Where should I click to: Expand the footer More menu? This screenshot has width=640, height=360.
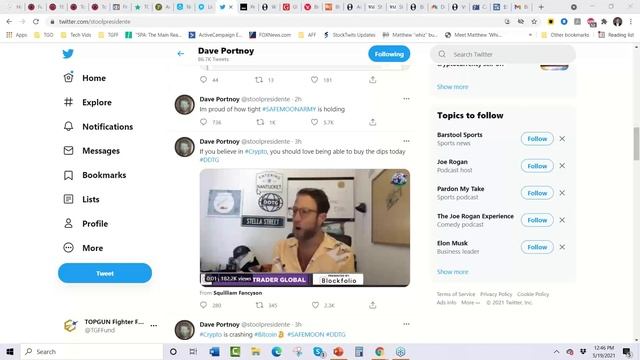click(470, 302)
